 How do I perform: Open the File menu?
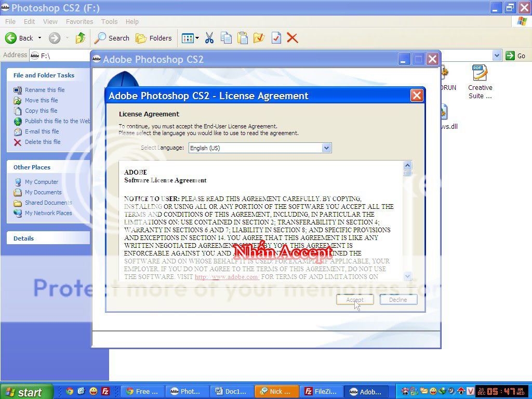pyautogui.click(x=10, y=21)
